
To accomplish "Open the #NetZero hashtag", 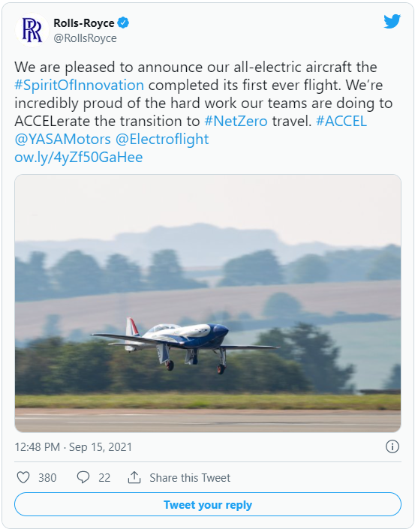I will [236, 121].
